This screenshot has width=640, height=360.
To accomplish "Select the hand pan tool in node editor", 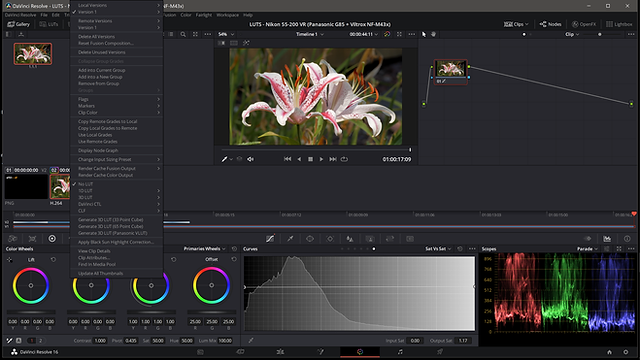I will [433, 34].
